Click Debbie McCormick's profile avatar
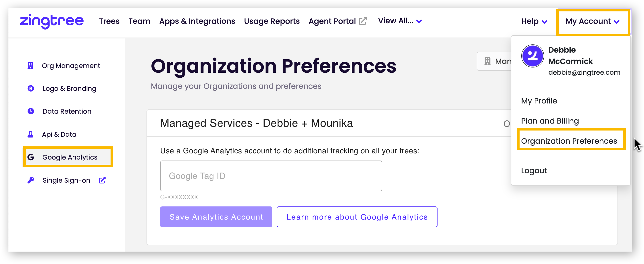 532,56
